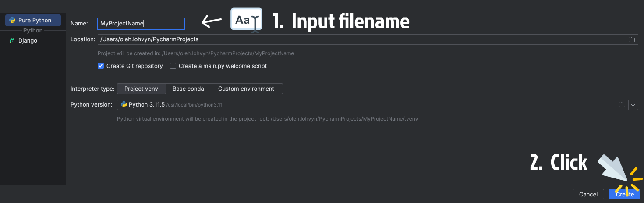Click the 'Aa' text cursor annotation icon
644x203 pixels.
[246, 20]
